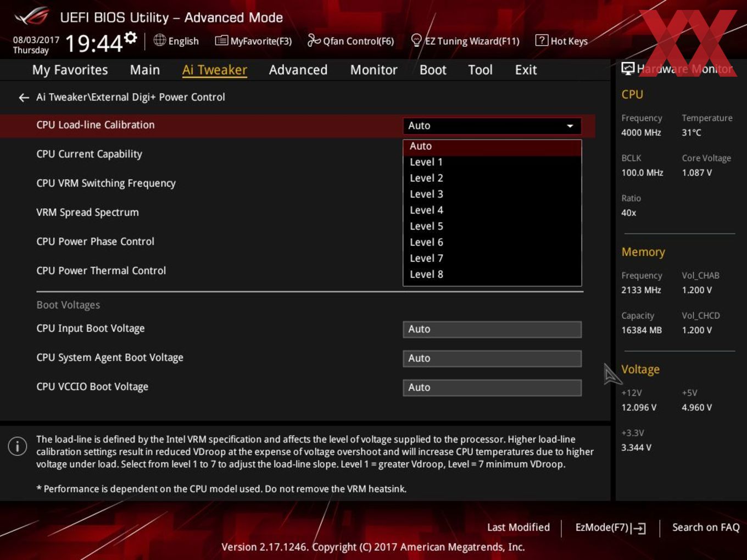Click the +3.3V value 3.344 V
The height and width of the screenshot is (560, 747).
(x=636, y=448)
